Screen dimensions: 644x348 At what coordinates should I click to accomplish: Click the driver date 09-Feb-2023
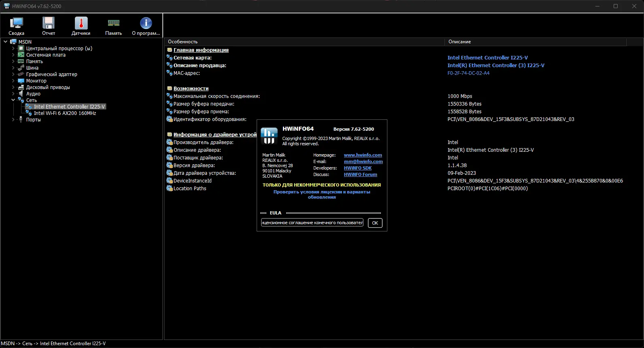[x=462, y=173]
